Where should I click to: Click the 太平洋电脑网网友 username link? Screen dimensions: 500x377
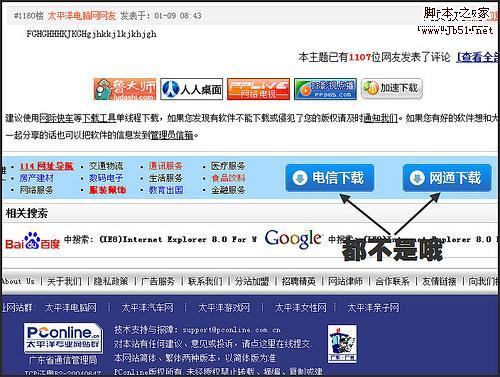[82, 15]
